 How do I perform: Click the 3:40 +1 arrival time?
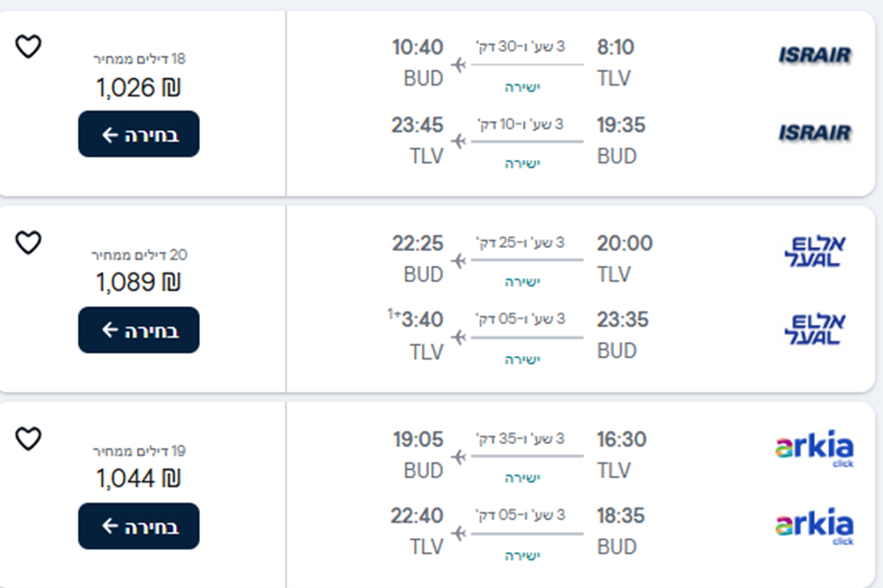tap(419, 319)
